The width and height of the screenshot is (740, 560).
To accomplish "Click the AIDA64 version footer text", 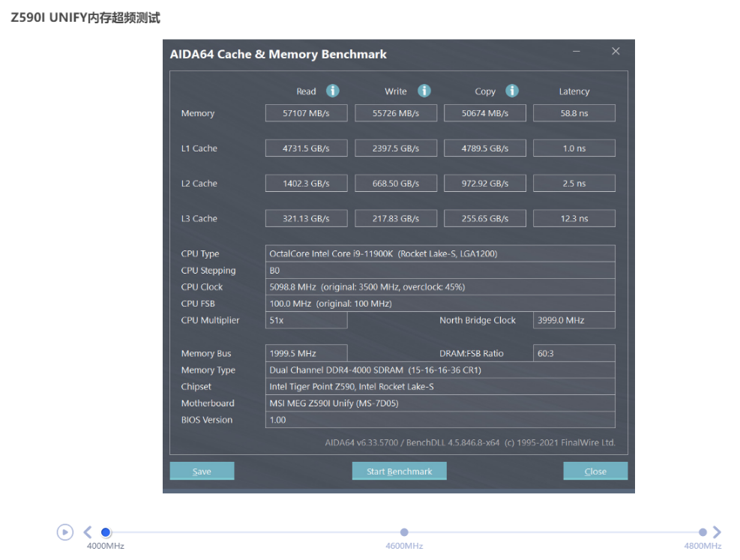I will coord(470,442).
